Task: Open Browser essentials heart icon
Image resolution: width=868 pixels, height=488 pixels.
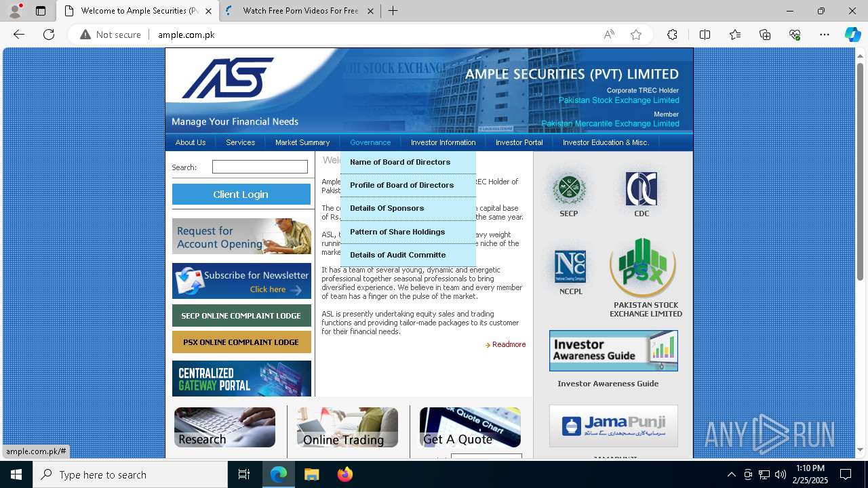Action: [795, 35]
